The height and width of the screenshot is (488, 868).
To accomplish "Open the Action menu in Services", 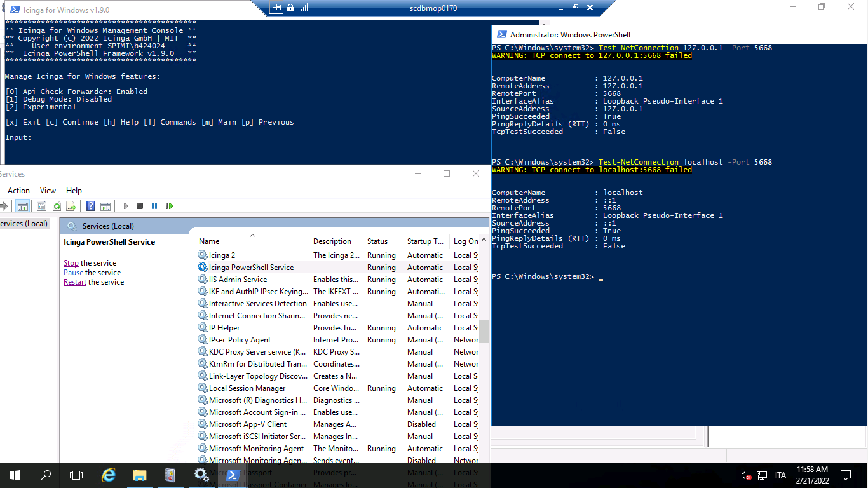I will tap(18, 190).
